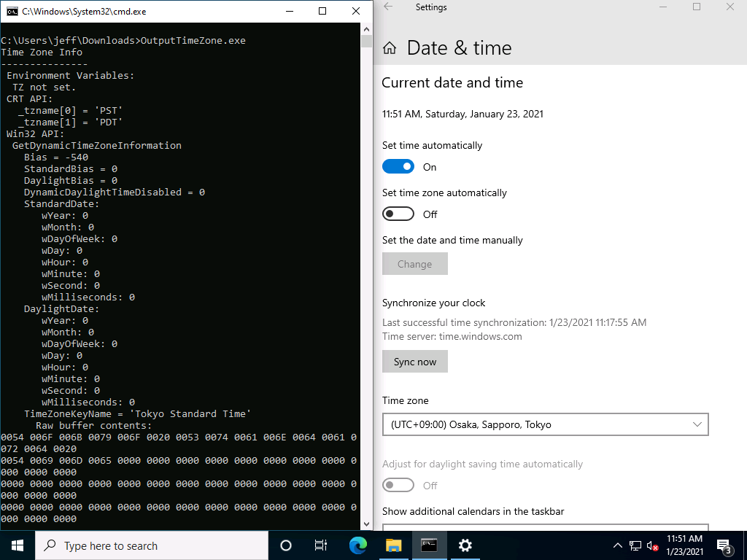Go back using Settings back arrow
The width and height of the screenshot is (747, 560).
click(388, 7)
